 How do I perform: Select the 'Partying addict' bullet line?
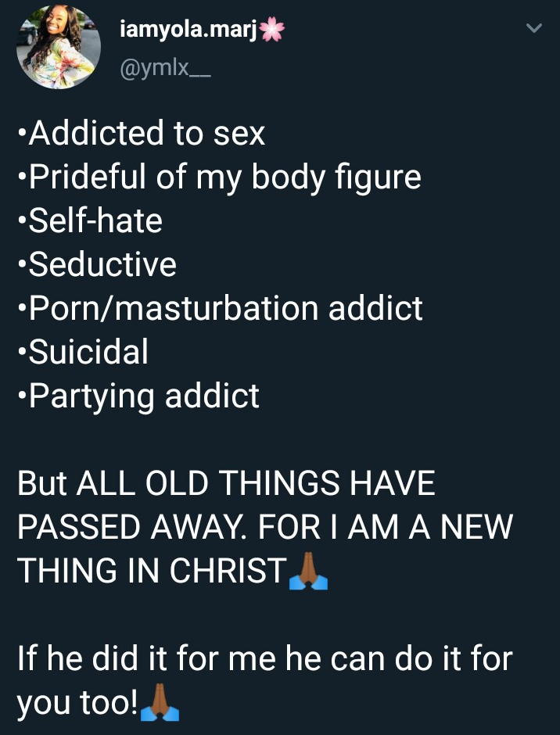coord(138,396)
